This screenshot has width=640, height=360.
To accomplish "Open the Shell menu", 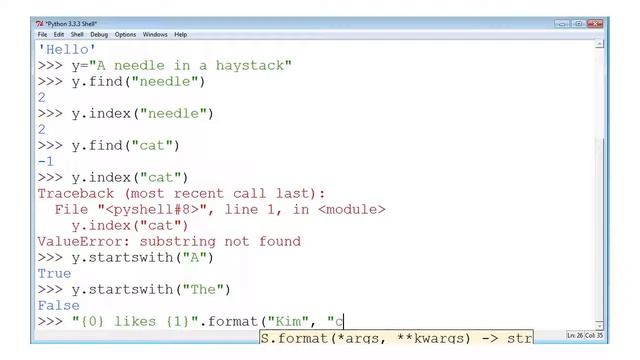I will 77,35.
